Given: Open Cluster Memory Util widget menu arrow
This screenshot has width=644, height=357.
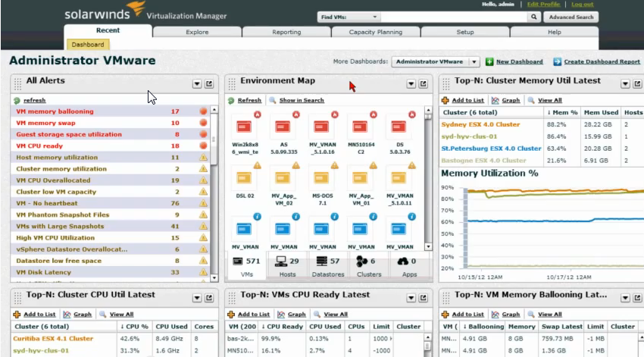Looking at the screenshot, I should coord(625,84).
